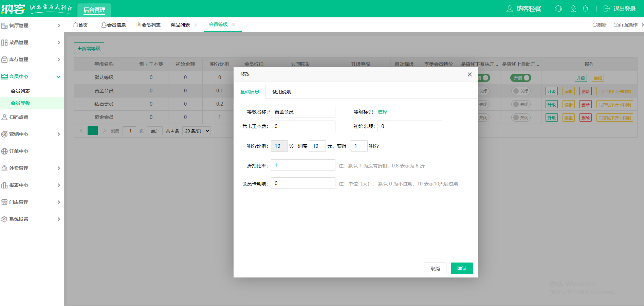Click the 扫码点餐 person icon
The image size is (644, 306).
[4, 117]
